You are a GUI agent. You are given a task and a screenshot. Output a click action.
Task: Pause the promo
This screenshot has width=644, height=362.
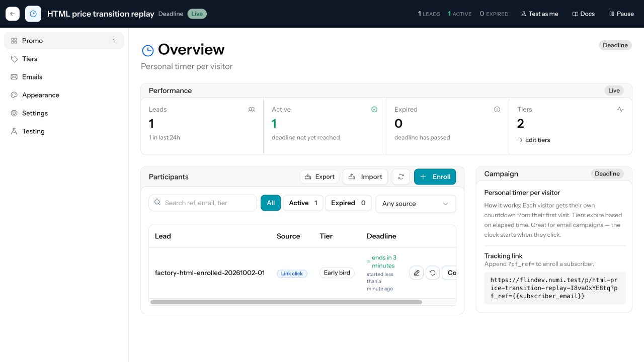[621, 14]
